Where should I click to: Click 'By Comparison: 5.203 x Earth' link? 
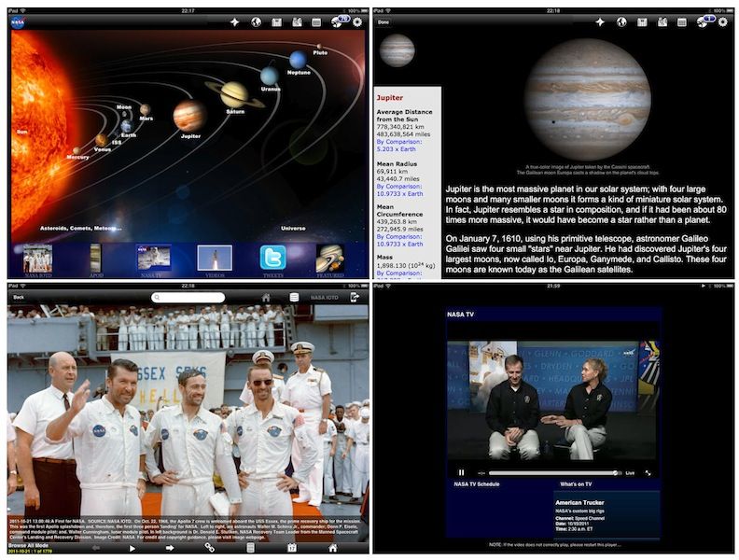399,146
